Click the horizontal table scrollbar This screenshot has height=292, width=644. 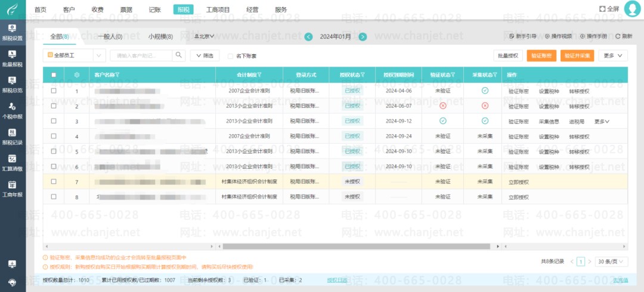point(357,247)
